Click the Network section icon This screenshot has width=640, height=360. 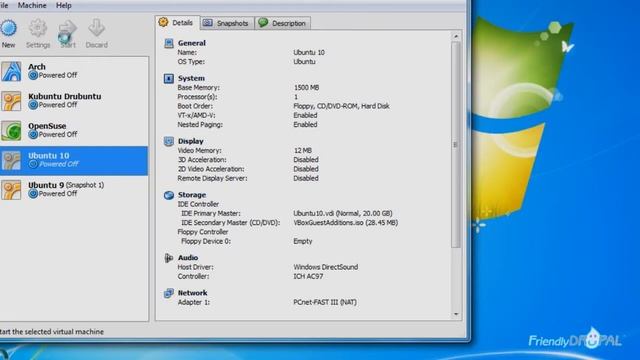coord(169,293)
